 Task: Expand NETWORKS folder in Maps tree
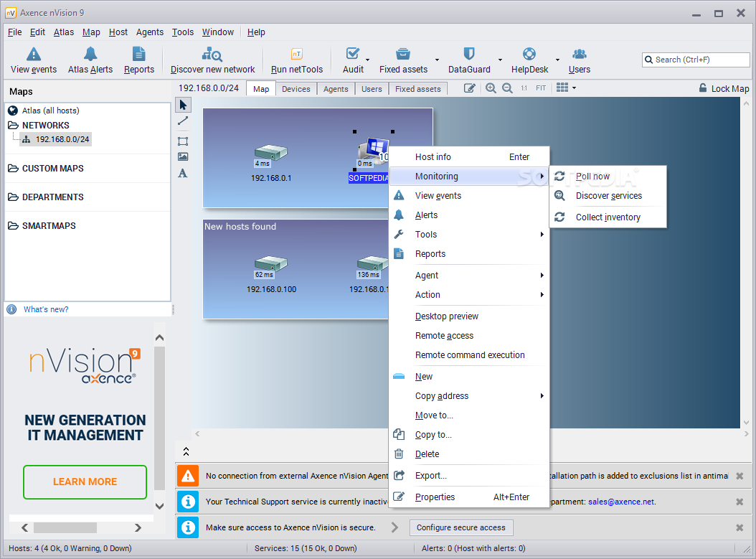[13, 126]
